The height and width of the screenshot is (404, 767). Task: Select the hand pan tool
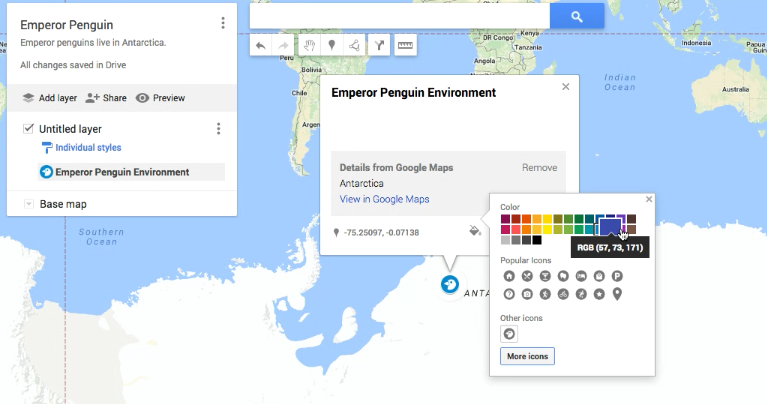pos(310,45)
